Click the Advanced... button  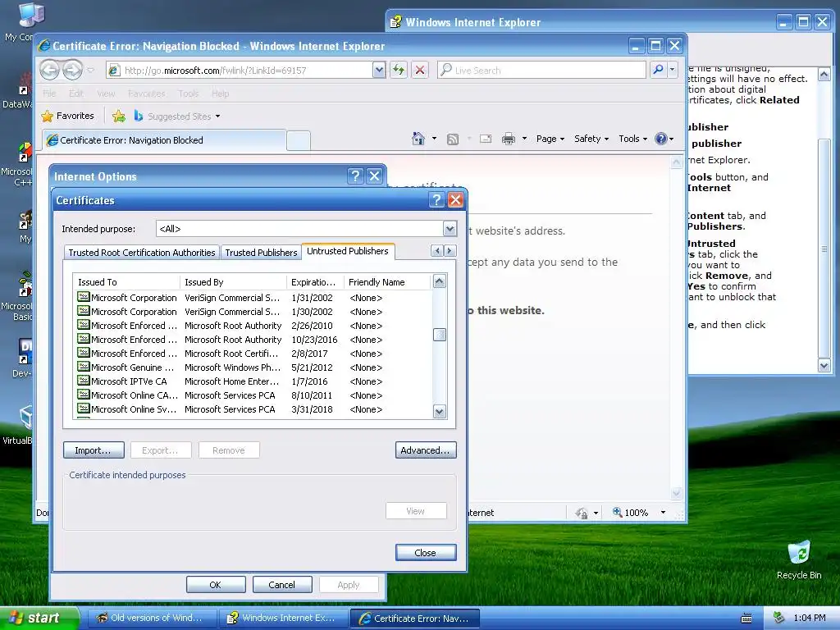(x=426, y=450)
